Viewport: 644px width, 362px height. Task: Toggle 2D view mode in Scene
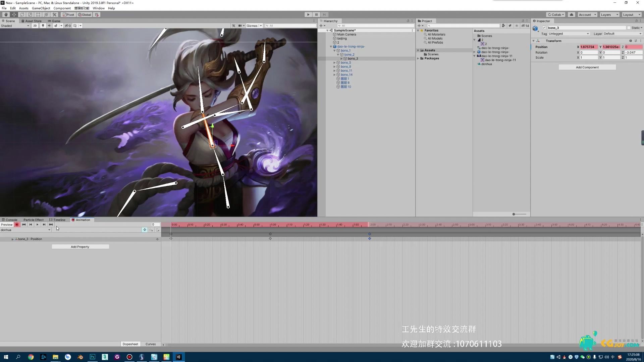(x=35, y=26)
